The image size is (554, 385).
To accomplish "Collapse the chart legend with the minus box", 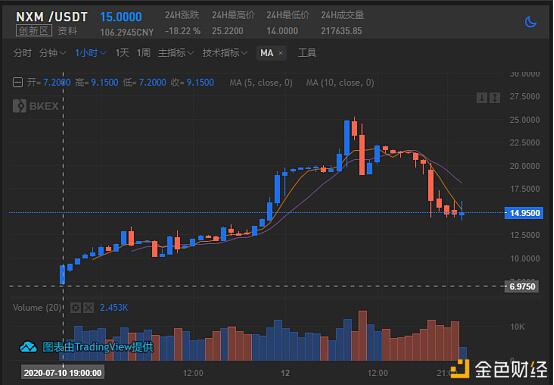I will pos(18,82).
